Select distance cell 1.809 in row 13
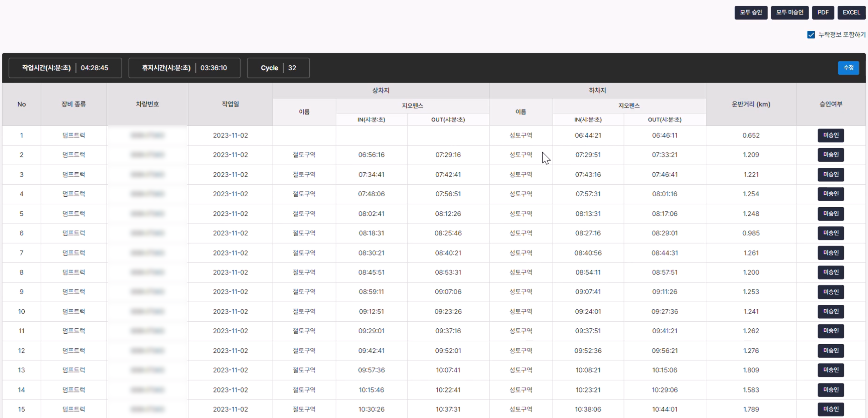The image size is (868, 418). 751,370
